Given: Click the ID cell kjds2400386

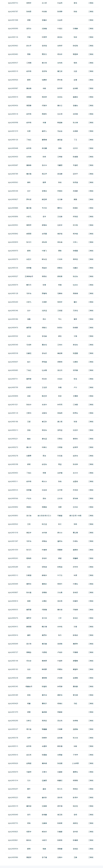Looking at the screenshot, I should pyautogui.click(x=13, y=319).
